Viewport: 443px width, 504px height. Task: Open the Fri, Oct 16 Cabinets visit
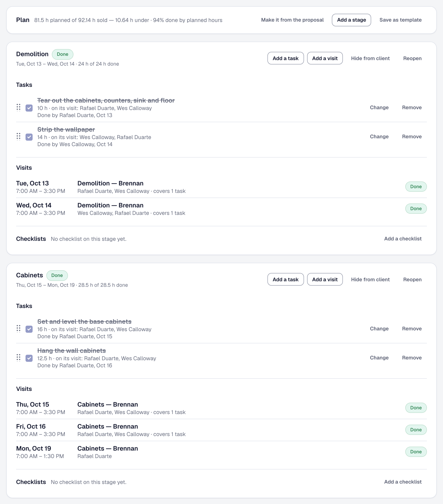221,430
